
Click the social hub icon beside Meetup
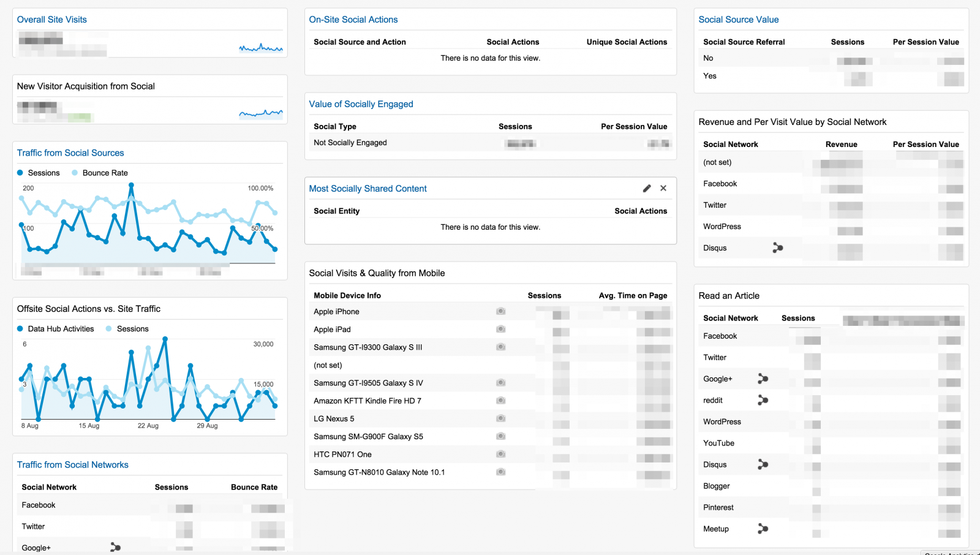pos(763,529)
